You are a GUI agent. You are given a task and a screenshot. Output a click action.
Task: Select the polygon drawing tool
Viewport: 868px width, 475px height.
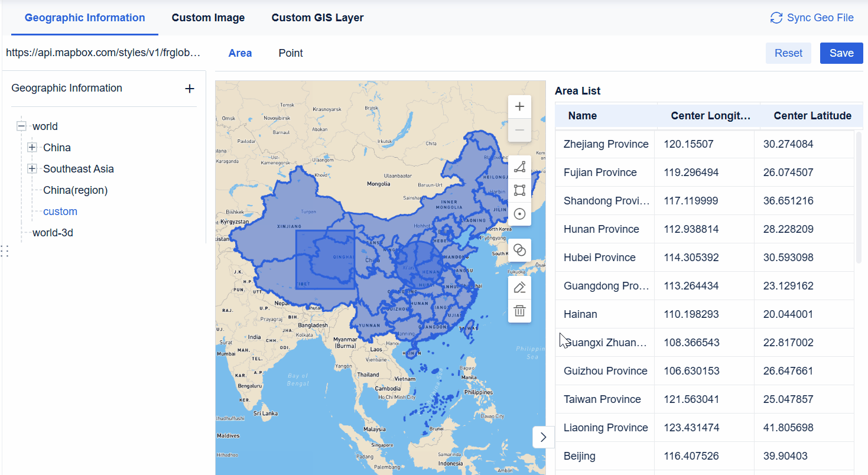click(519, 167)
